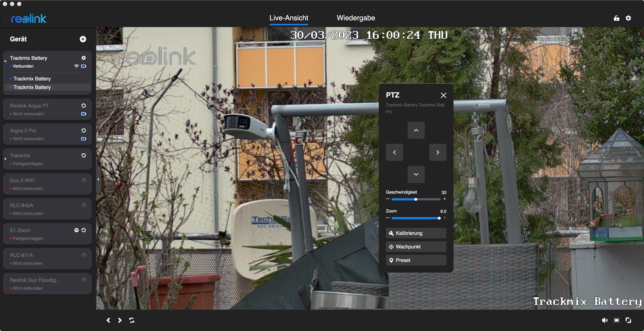Screen dimensions: 644x331
Task: Click the refresh stream icon below video
Action: tap(132, 320)
